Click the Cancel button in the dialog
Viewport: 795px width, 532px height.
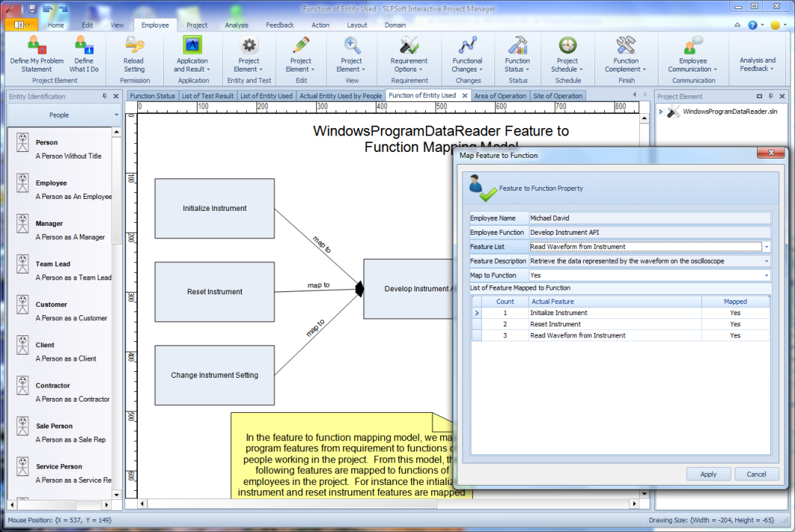point(756,474)
